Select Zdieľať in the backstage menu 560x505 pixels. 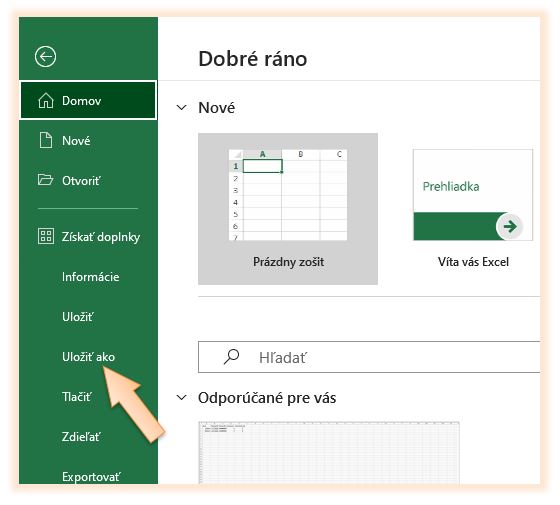click(x=81, y=437)
